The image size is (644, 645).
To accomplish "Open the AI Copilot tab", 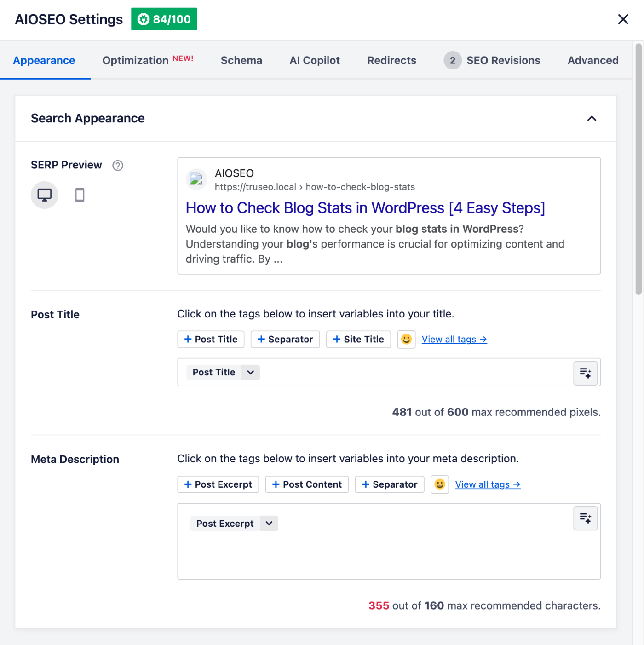I will tap(315, 60).
